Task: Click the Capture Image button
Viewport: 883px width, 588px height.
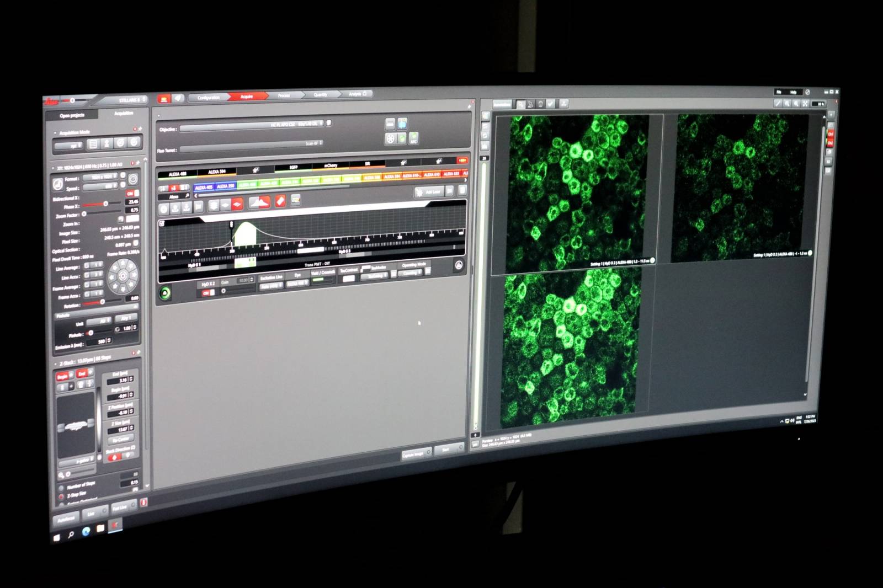Action: coord(416,453)
